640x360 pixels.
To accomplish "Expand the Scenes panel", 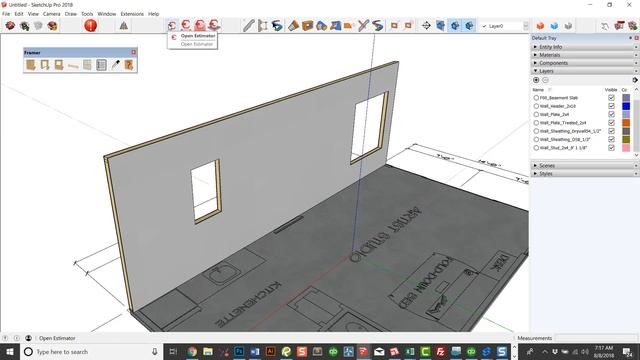I will point(584,165).
